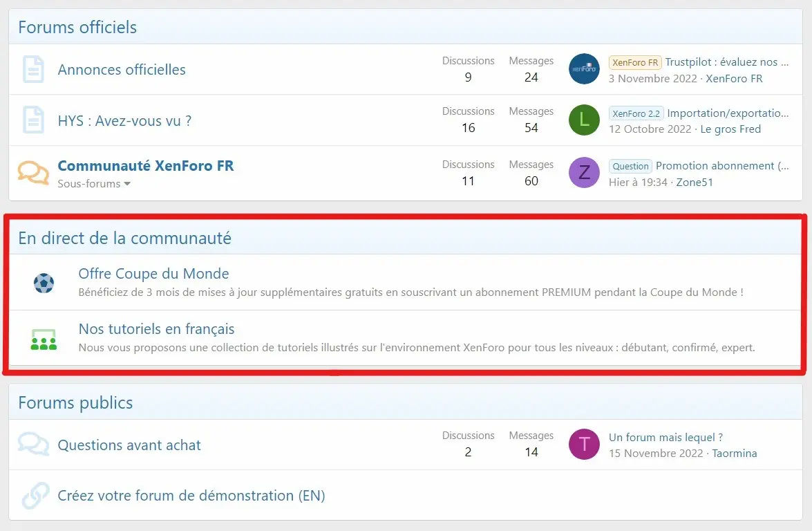Open the Trustpilot latest thread
The image size is (812, 531).
click(x=726, y=62)
